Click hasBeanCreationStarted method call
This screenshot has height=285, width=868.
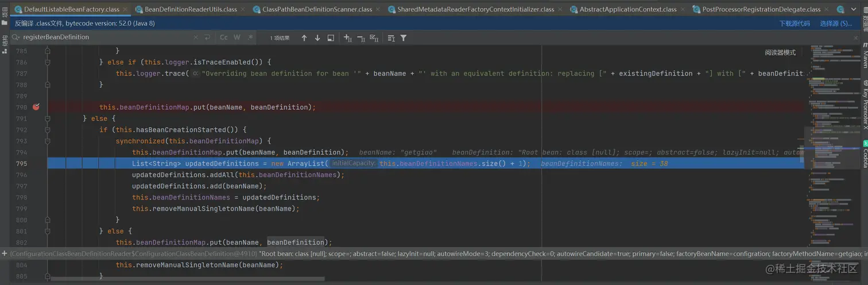189,130
